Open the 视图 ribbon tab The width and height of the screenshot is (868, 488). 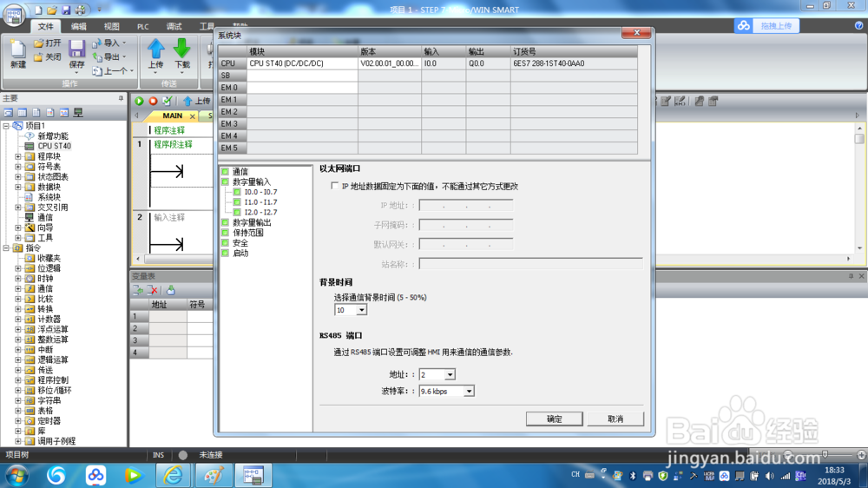(111, 27)
